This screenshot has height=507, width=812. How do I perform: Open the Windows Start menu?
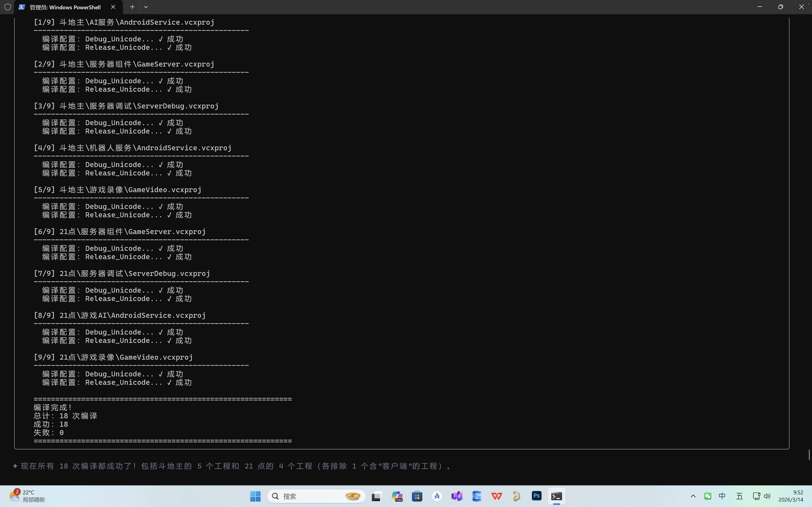255,496
